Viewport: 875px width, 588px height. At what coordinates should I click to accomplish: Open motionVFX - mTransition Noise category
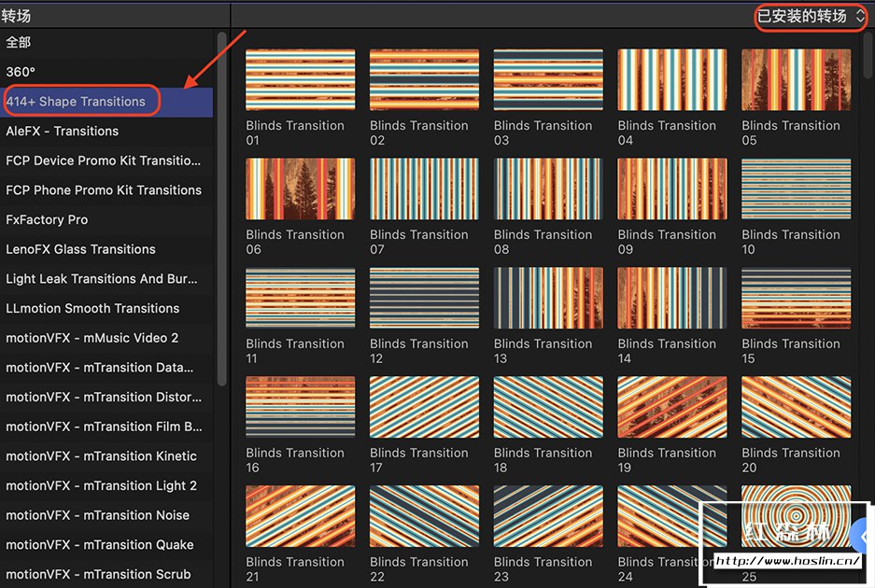coord(97,515)
